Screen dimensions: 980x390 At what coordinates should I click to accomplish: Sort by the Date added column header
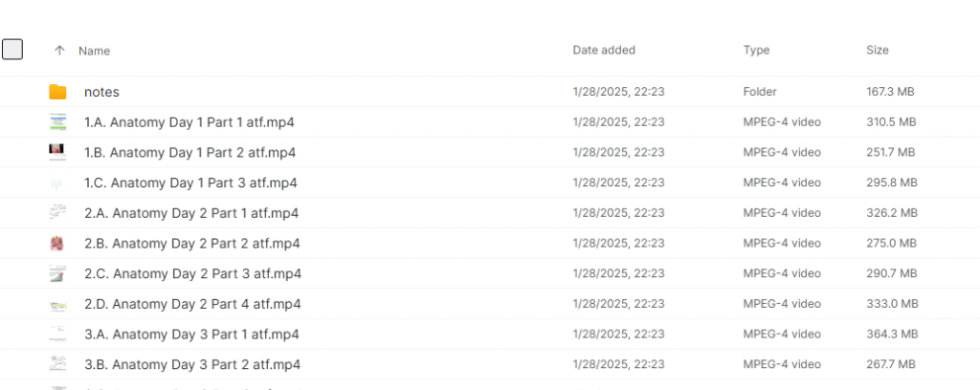[604, 50]
